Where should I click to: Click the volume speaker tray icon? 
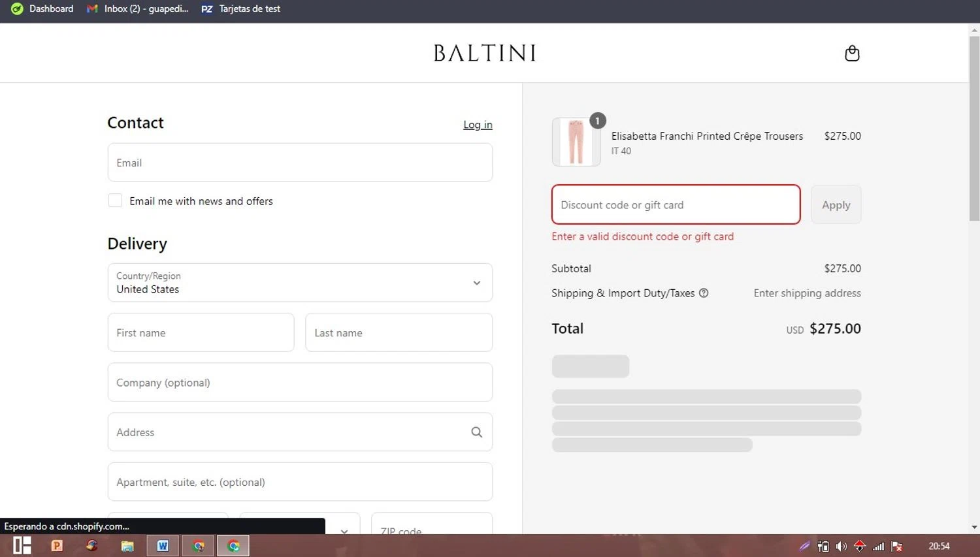coord(841,546)
